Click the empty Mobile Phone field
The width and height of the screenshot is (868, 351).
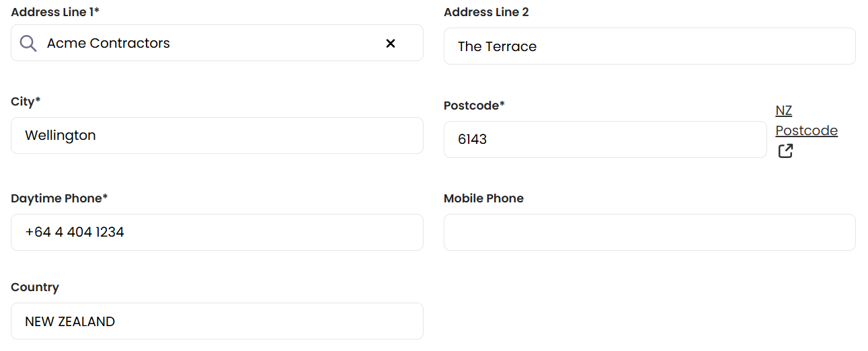tap(649, 233)
